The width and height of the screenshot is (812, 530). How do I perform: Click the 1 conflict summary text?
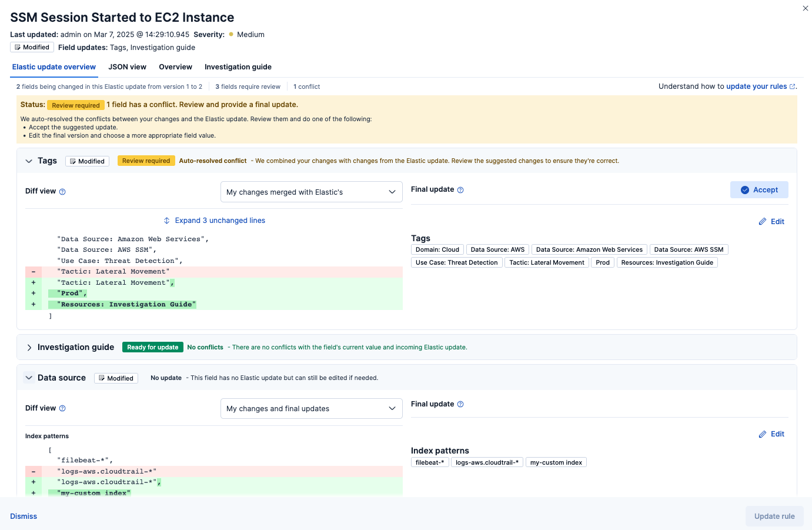(x=307, y=86)
